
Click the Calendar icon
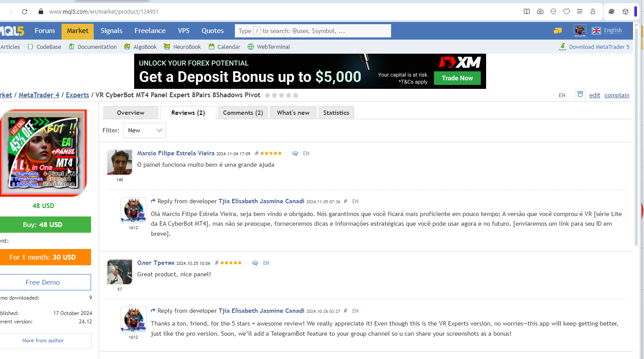pos(212,47)
